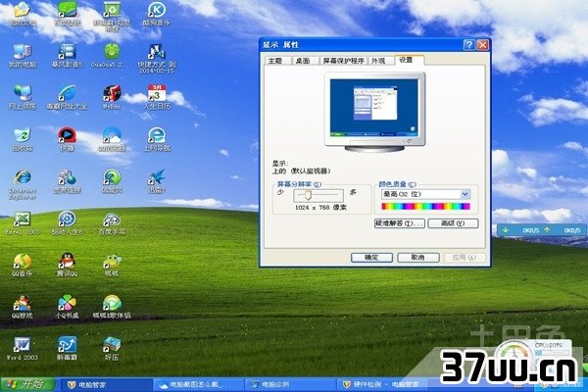
Task: Click the 高级 advanced button
Action: 453,223
